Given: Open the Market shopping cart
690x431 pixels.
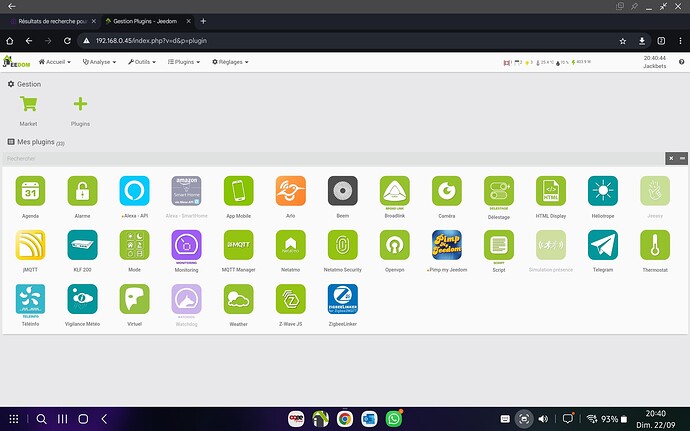Looking at the screenshot, I should (x=29, y=104).
